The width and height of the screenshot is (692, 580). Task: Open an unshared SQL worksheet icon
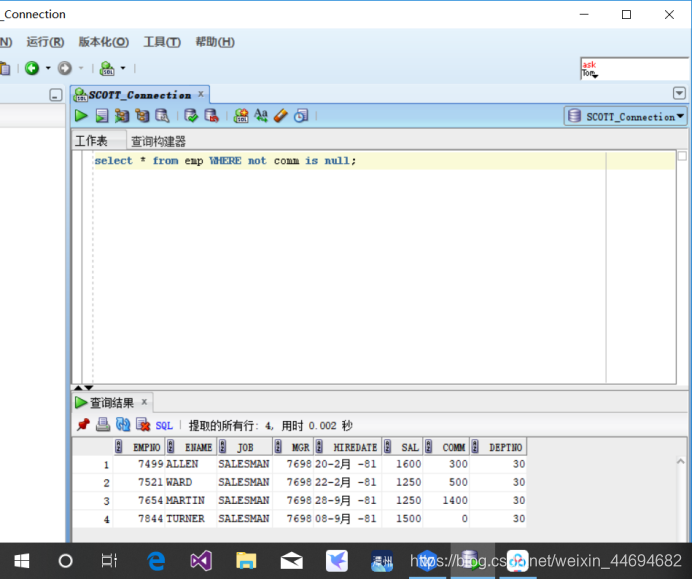click(241, 116)
